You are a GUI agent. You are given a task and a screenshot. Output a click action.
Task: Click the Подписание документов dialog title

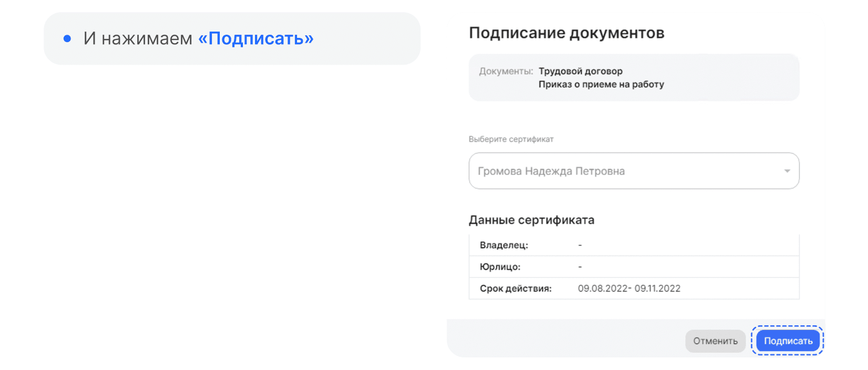(x=566, y=33)
